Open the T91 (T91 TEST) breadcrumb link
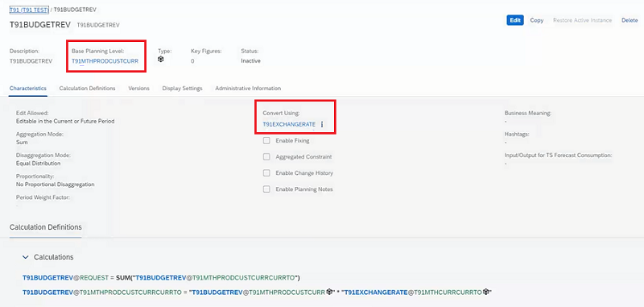The height and width of the screenshot is (307, 644). 29,10
